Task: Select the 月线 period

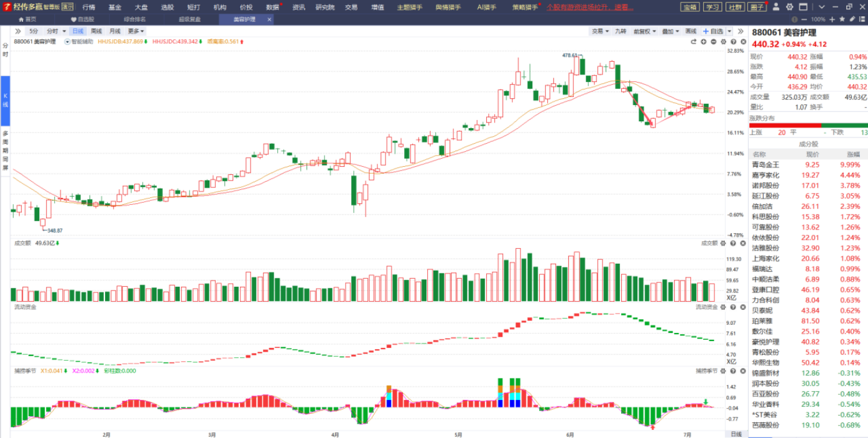Action: point(115,31)
